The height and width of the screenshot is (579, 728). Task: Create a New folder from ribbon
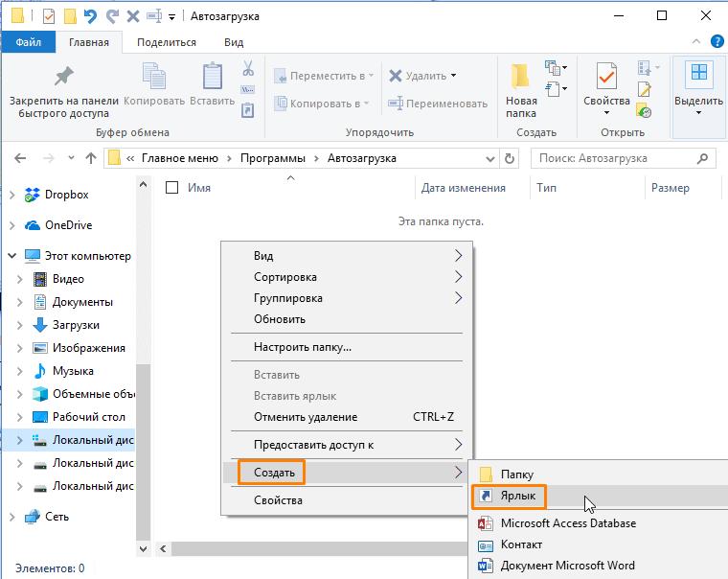click(x=521, y=91)
